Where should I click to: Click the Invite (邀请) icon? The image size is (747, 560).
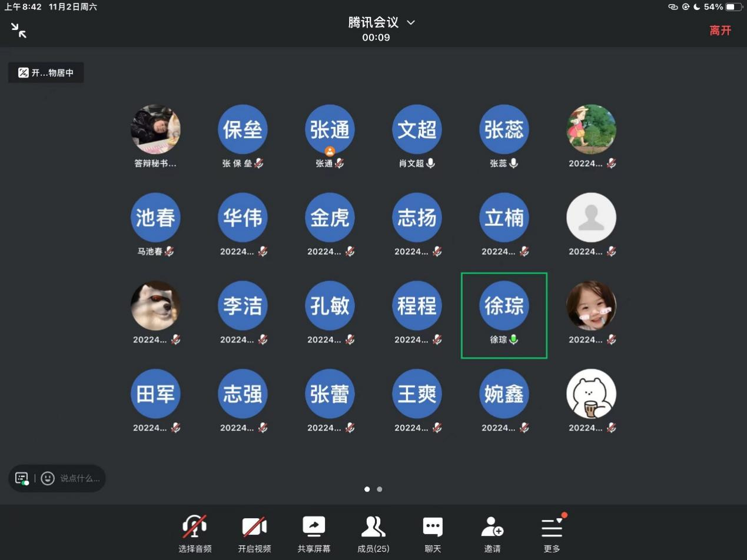(492, 534)
